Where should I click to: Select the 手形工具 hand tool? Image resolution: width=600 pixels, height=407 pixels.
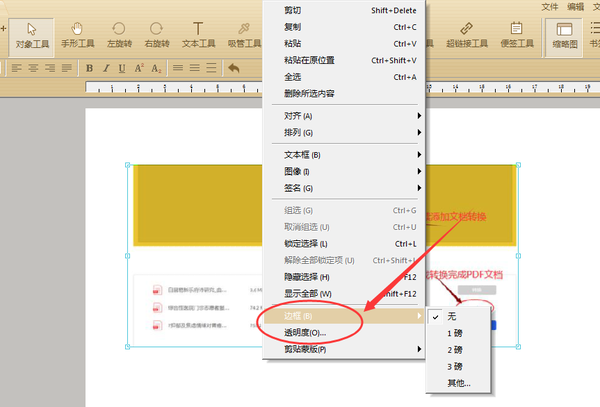[78, 36]
